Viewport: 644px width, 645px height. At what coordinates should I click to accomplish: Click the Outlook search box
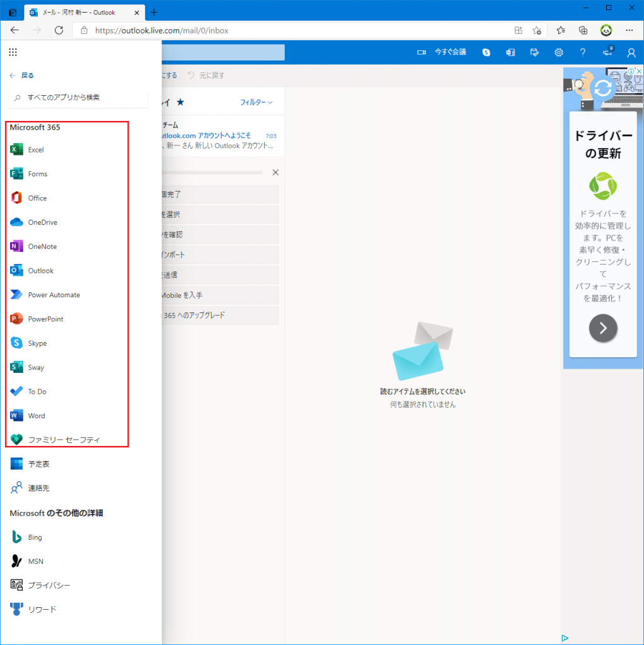coord(223,52)
